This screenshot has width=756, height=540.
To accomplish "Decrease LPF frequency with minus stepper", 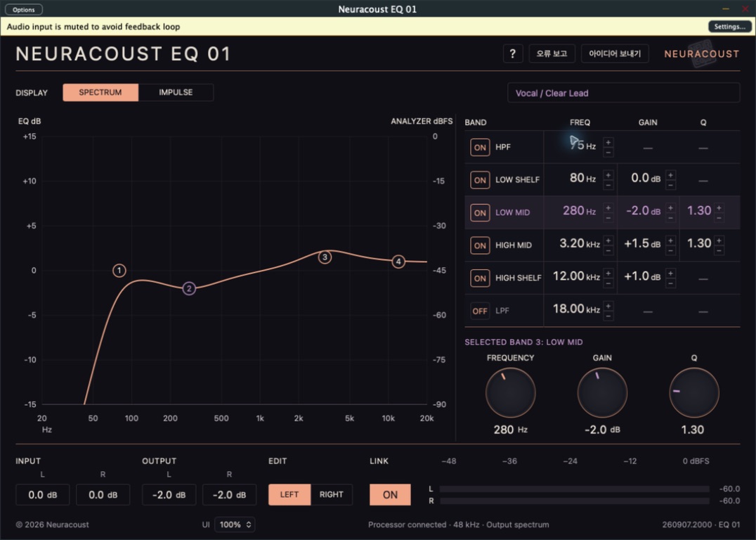I will click(608, 316).
